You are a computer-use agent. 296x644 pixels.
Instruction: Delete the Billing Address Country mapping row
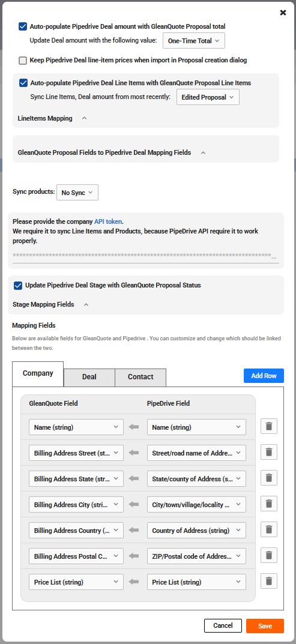point(269,529)
